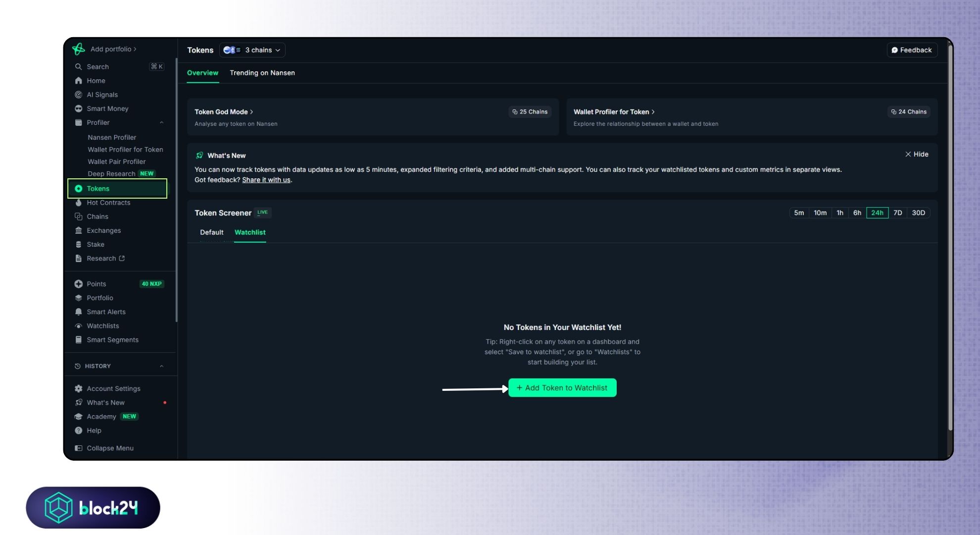Click the Hot Contracts flame icon
Screen dimensions: 980x535
78,202
